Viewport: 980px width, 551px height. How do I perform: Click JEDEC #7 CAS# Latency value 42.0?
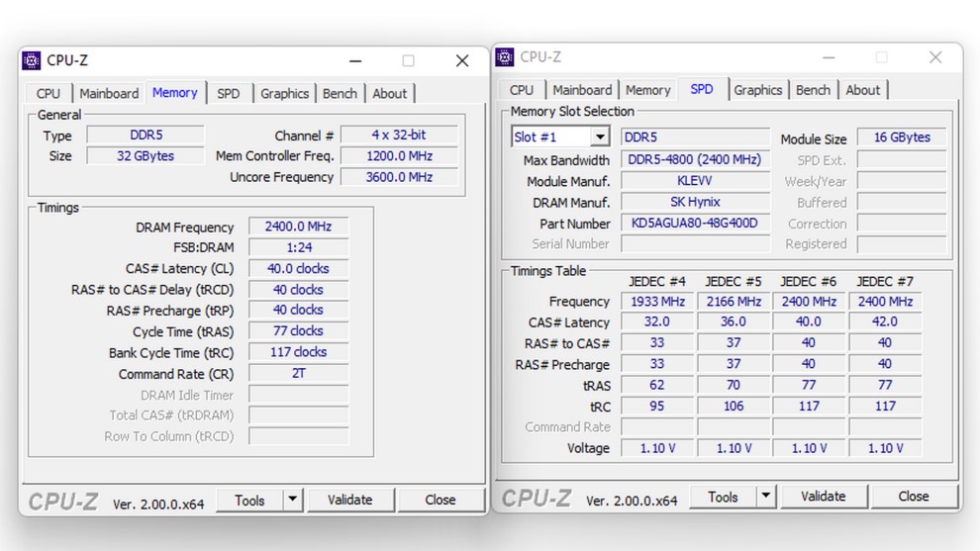885,321
